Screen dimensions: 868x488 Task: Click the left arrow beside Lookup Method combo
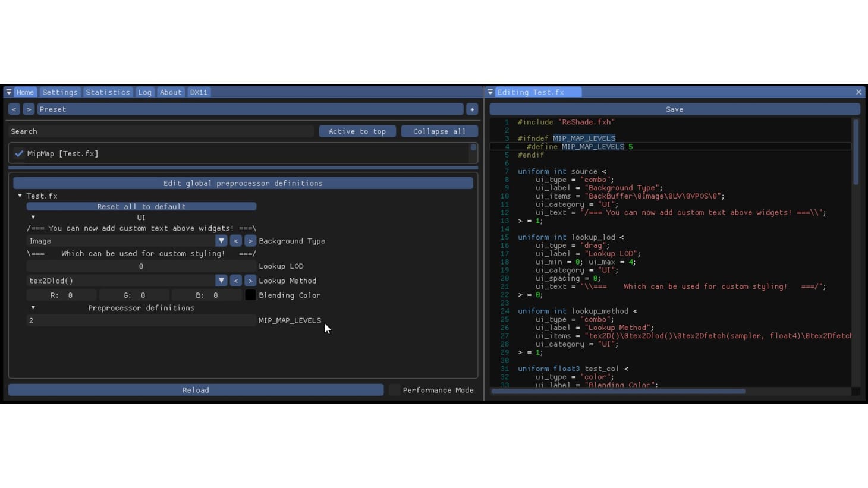click(235, 280)
